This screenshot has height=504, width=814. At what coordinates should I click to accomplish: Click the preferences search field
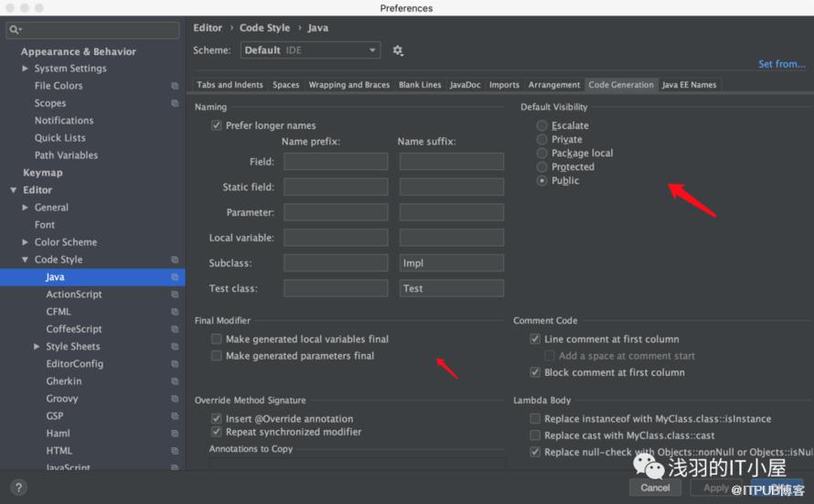[93, 29]
